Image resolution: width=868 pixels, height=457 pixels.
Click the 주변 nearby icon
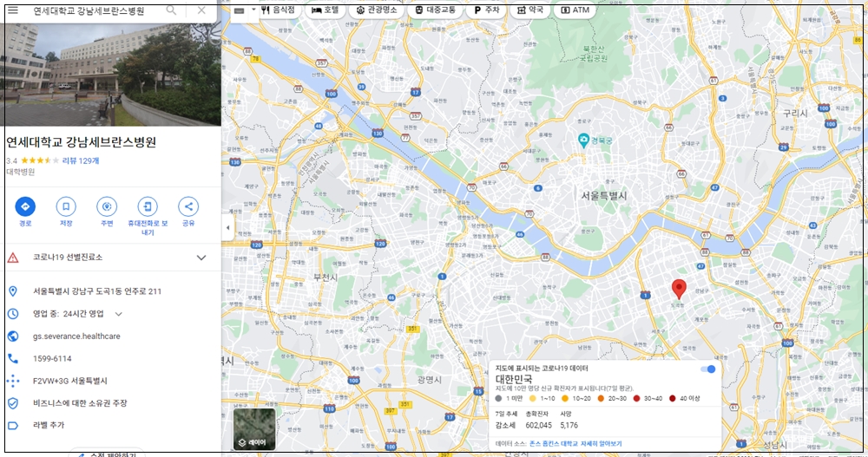click(107, 206)
